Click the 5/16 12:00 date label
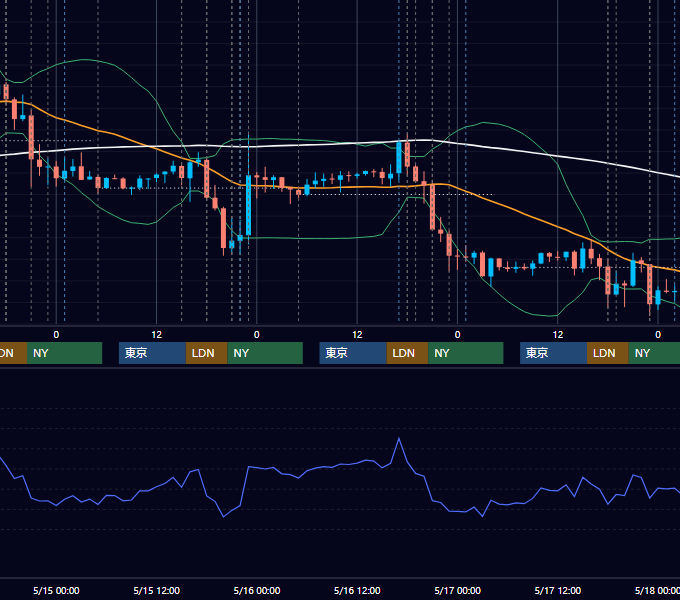The height and width of the screenshot is (600, 680). 357,590
